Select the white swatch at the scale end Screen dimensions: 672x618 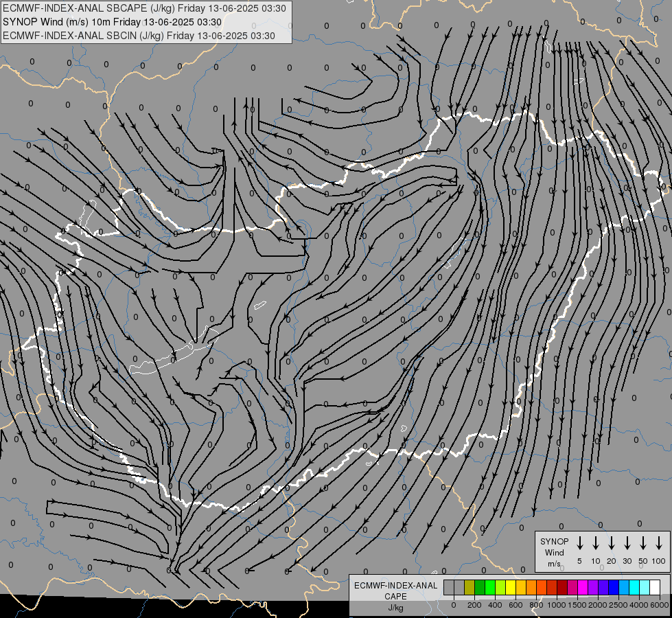pos(656,587)
